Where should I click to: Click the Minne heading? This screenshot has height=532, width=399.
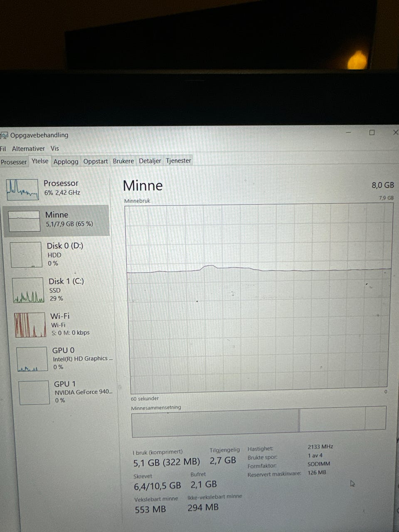tap(143, 185)
